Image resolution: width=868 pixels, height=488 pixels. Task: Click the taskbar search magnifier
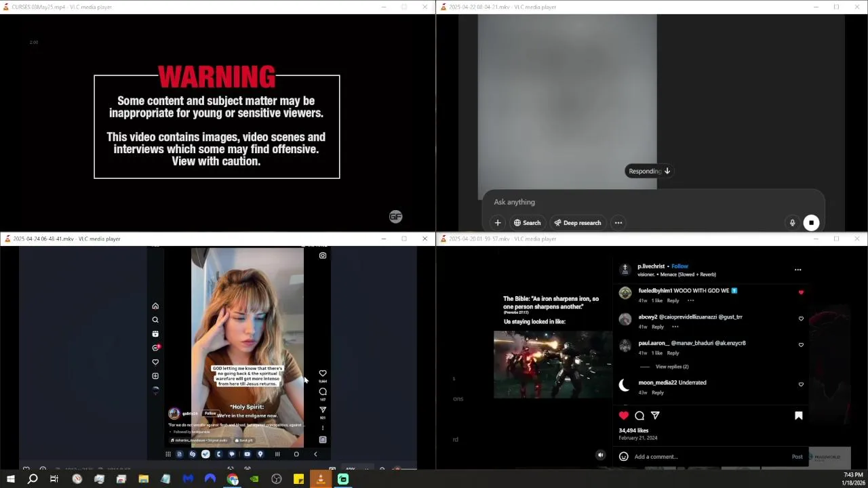point(32,479)
